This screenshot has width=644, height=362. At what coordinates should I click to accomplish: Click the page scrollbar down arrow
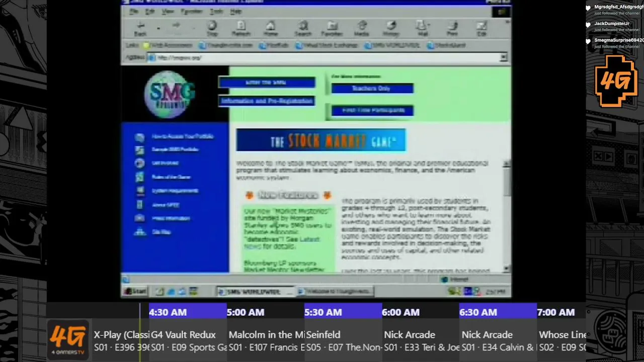coord(506,269)
